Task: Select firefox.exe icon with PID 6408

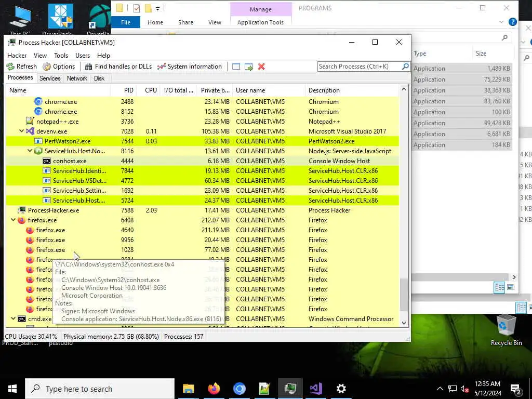Action: point(22,220)
